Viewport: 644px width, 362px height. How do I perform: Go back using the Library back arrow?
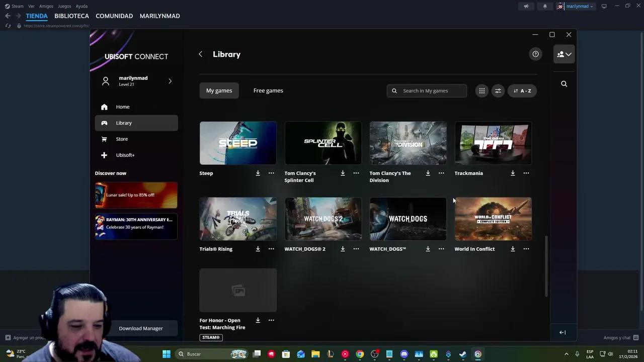click(x=200, y=54)
